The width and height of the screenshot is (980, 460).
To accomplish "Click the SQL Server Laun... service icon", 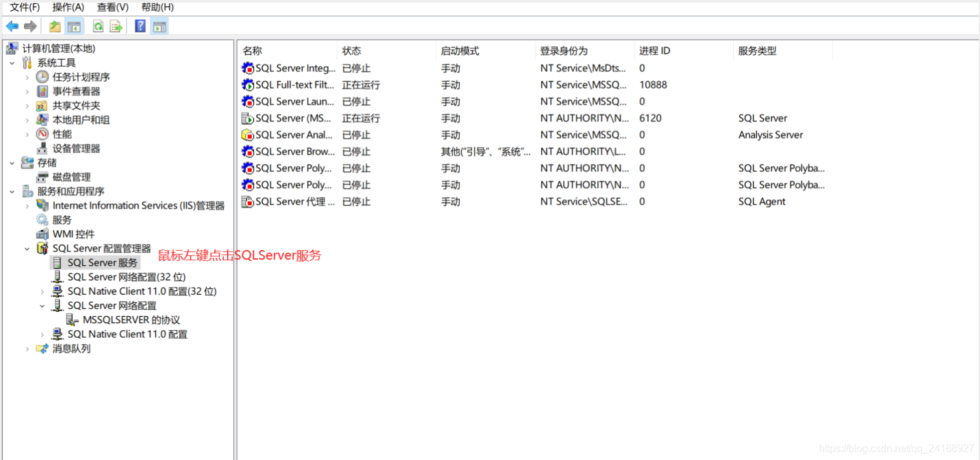I will pyautogui.click(x=248, y=101).
